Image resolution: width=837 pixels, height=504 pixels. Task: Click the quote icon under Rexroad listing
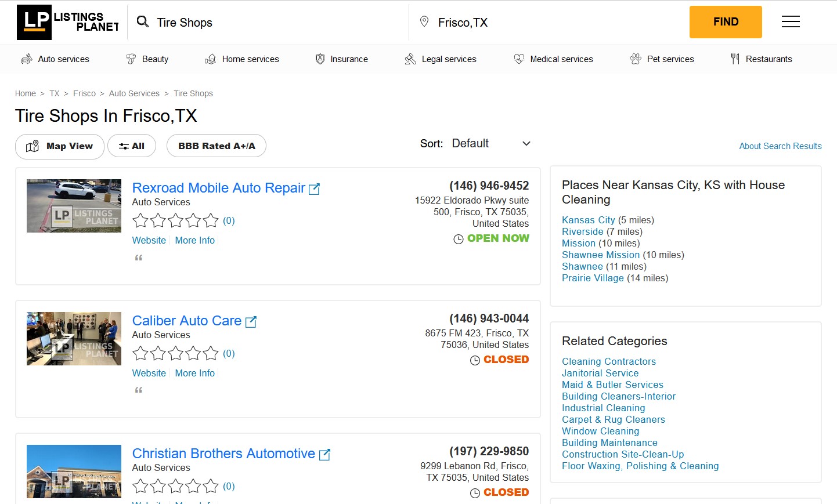pyautogui.click(x=139, y=258)
